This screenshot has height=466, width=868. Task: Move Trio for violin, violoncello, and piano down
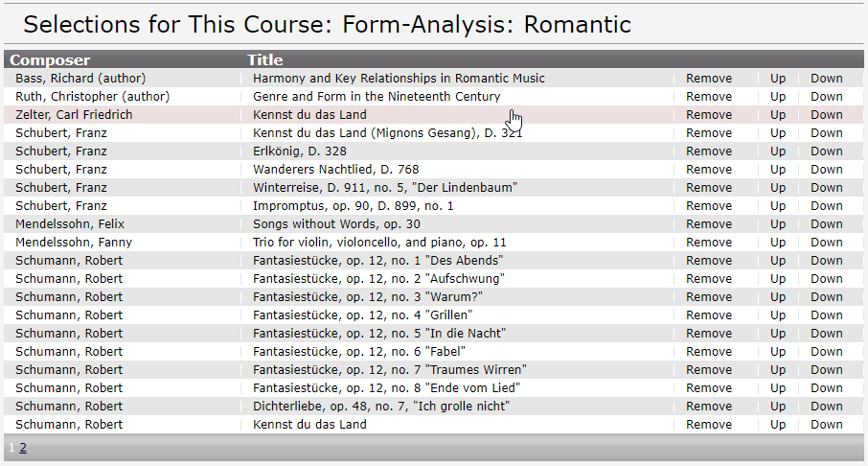[x=827, y=243]
